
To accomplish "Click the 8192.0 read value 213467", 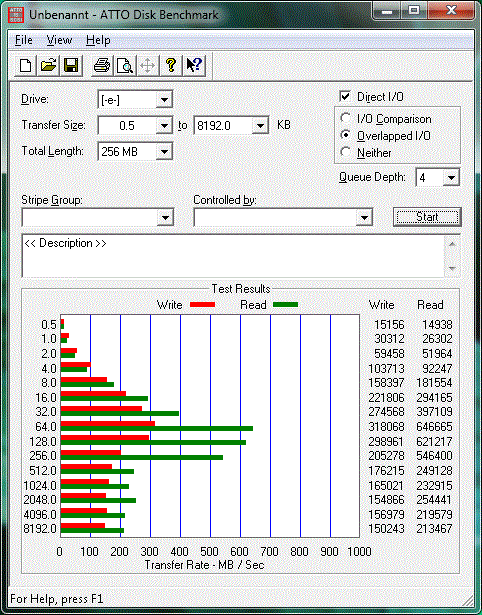I will coord(435,529).
